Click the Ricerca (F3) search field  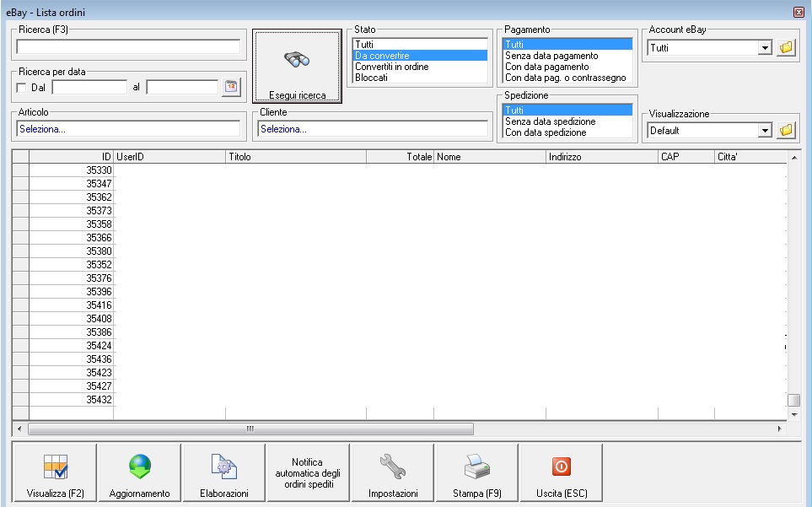pos(128,46)
